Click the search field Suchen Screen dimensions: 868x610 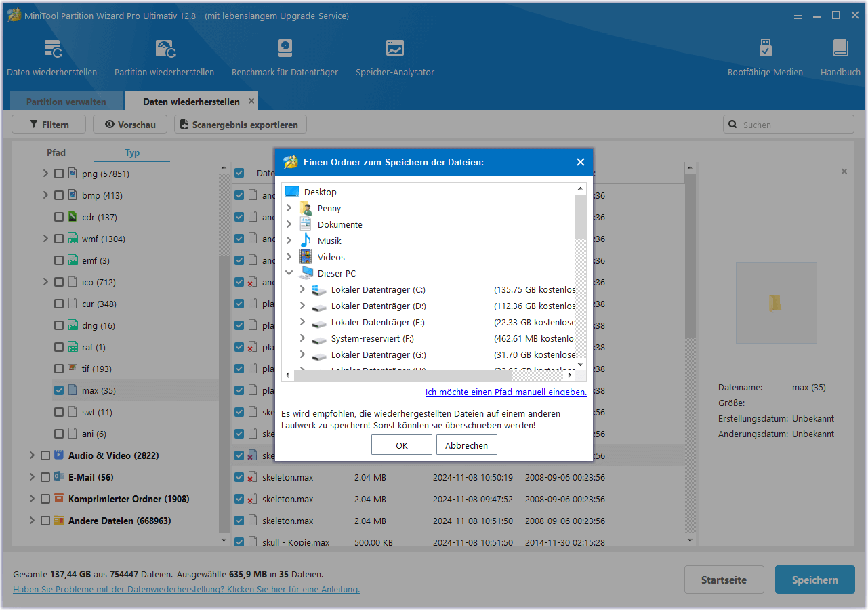(789, 125)
